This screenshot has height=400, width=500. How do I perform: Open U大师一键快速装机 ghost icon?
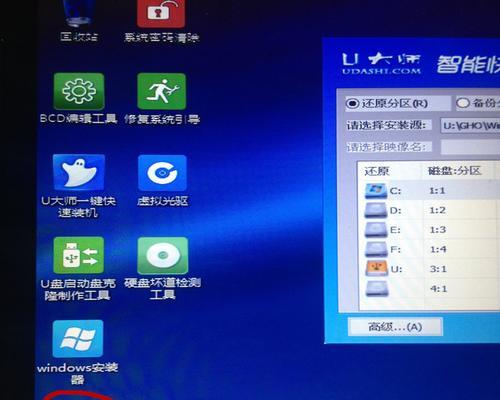79,172
